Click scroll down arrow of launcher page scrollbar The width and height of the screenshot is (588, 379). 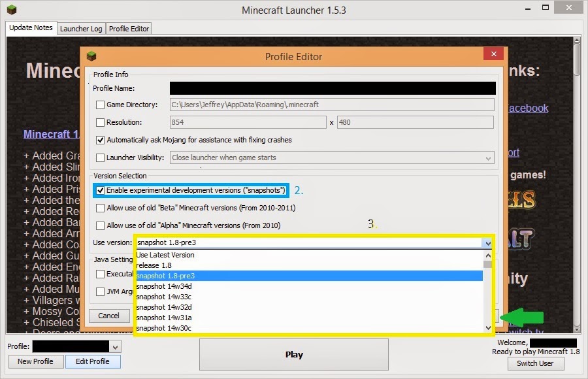577,329
